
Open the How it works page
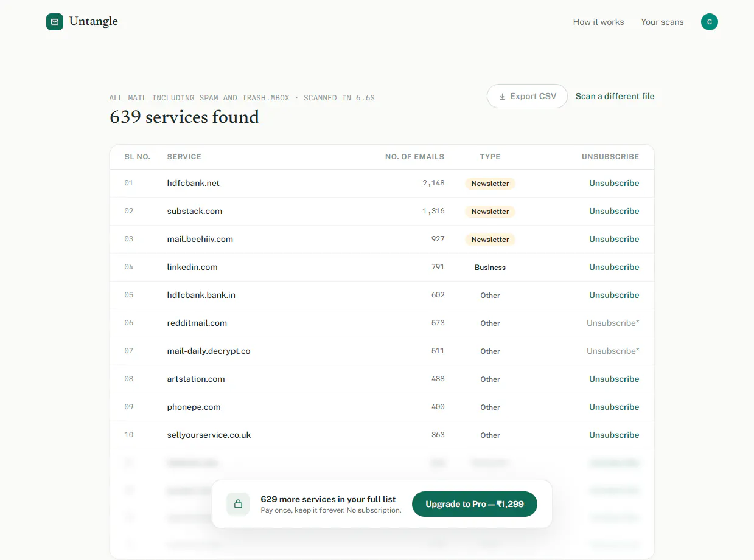pyautogui.click(x=598, y=22)
